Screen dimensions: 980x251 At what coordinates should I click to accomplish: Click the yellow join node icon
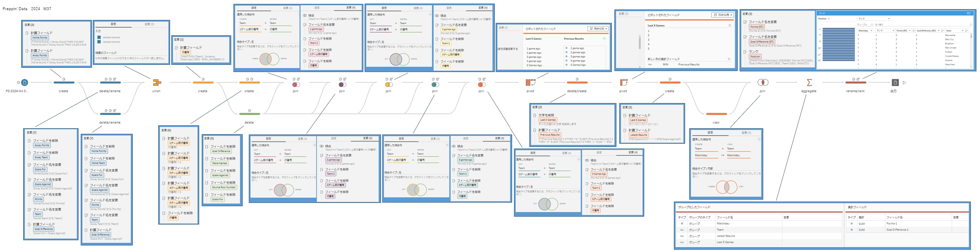[x=388, y=84]
